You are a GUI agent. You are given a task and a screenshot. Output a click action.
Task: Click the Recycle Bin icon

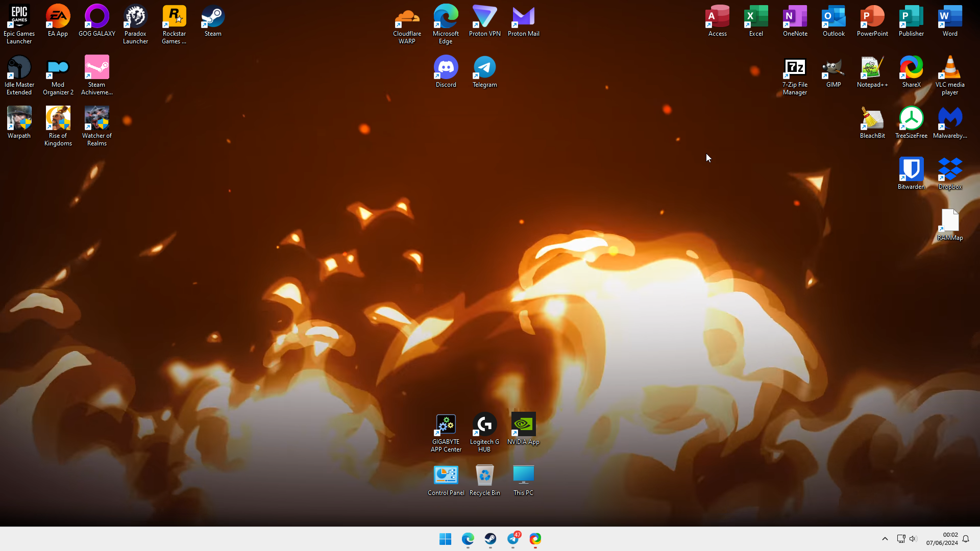[x=485, y=480]
